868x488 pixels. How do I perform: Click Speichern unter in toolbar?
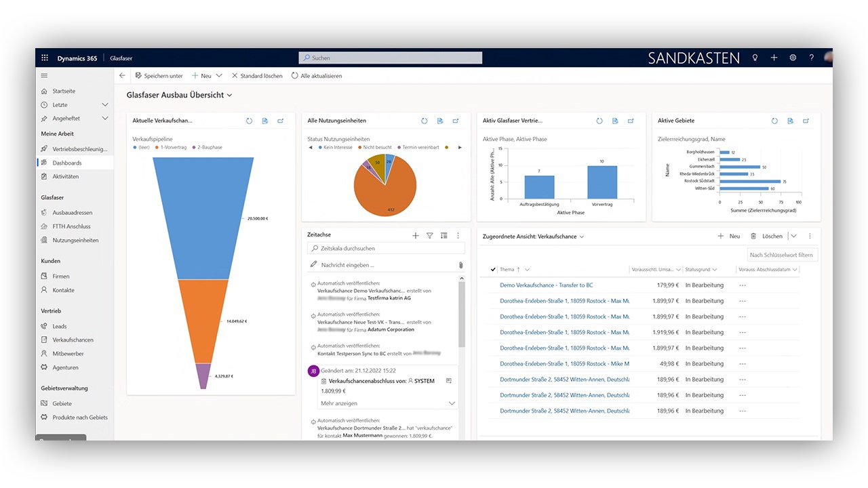(159, 76)
